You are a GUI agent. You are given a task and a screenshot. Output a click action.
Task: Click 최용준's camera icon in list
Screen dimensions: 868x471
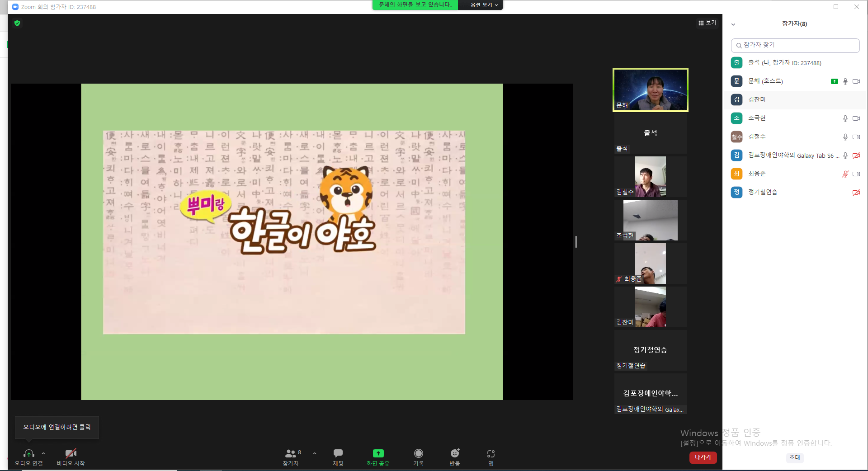tap(856, 174)
